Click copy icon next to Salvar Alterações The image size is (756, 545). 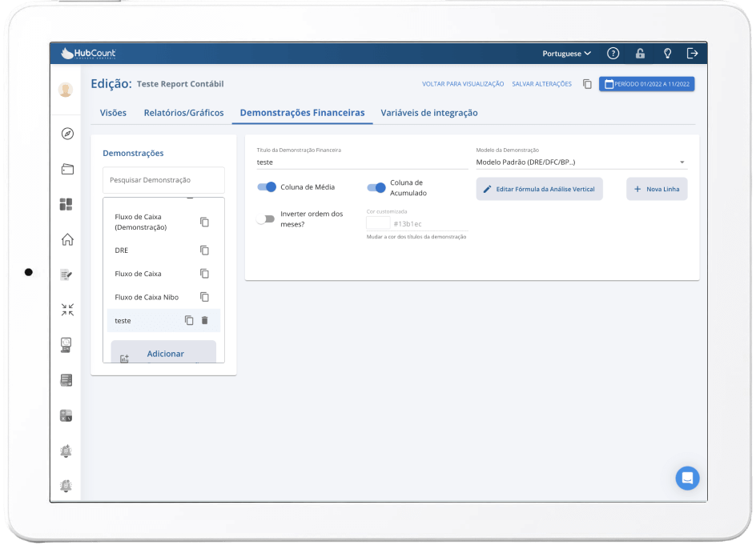coord(587,84)
